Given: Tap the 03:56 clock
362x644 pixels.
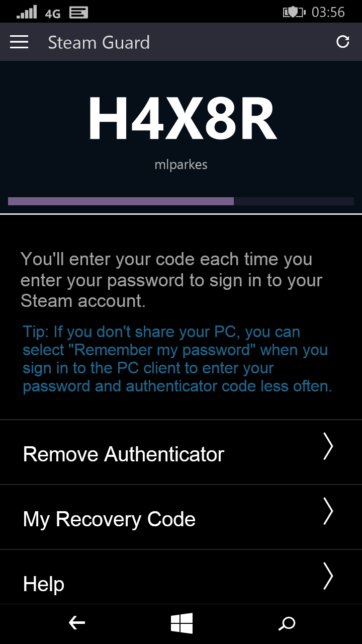Looking at the screenshot, I should click(x=328, y=12).
